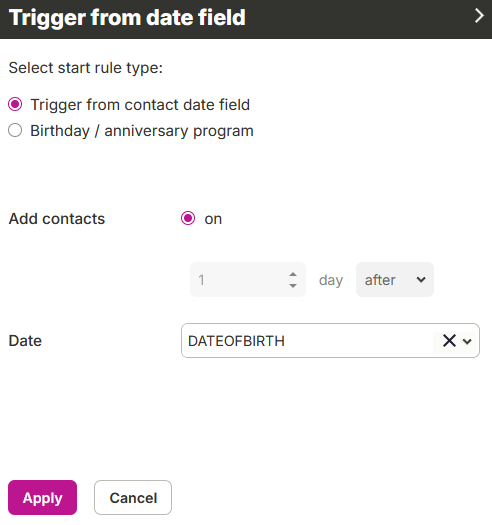Screen dimensions: 492x525
Task: Click the 'Trigger from date field' header title
Action: (x=127, y=17)
